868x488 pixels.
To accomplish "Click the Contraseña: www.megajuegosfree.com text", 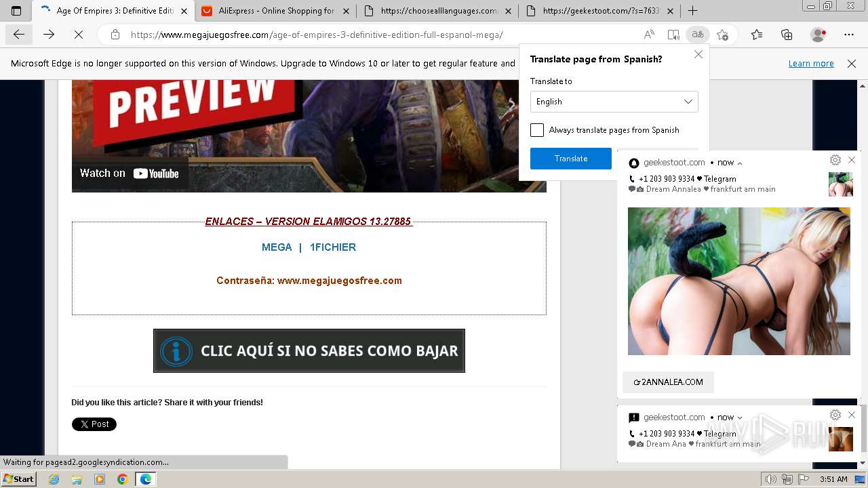I will click(x=309, y=281).
